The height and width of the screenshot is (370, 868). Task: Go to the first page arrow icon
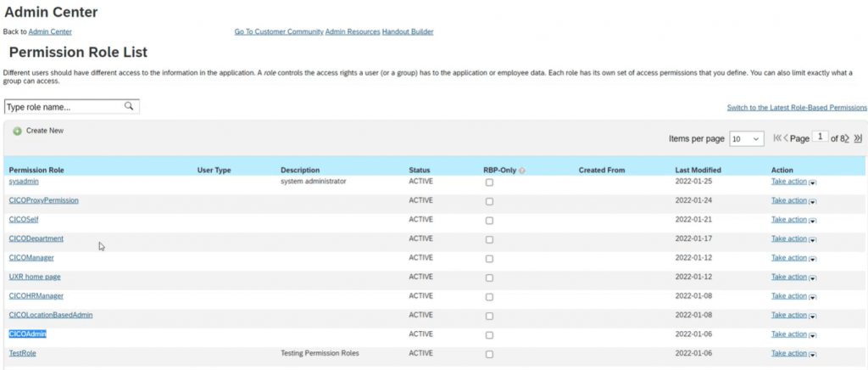(x=777, y=138)
